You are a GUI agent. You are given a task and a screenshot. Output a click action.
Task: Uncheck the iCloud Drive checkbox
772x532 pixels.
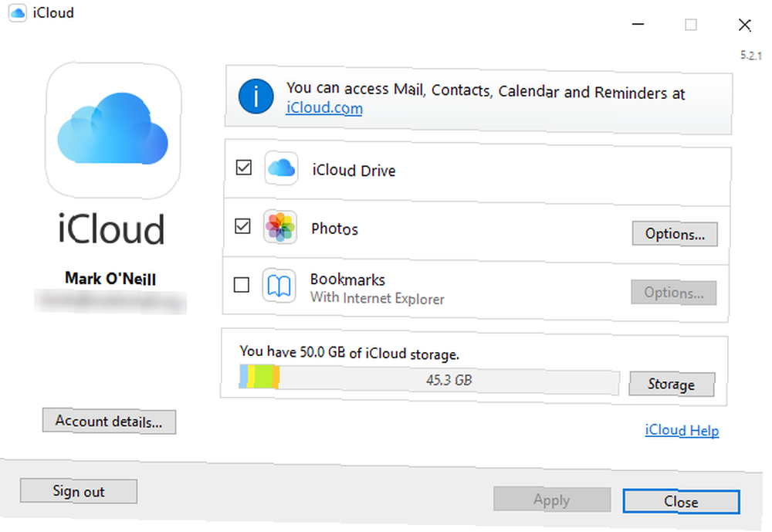pos(244,168)
